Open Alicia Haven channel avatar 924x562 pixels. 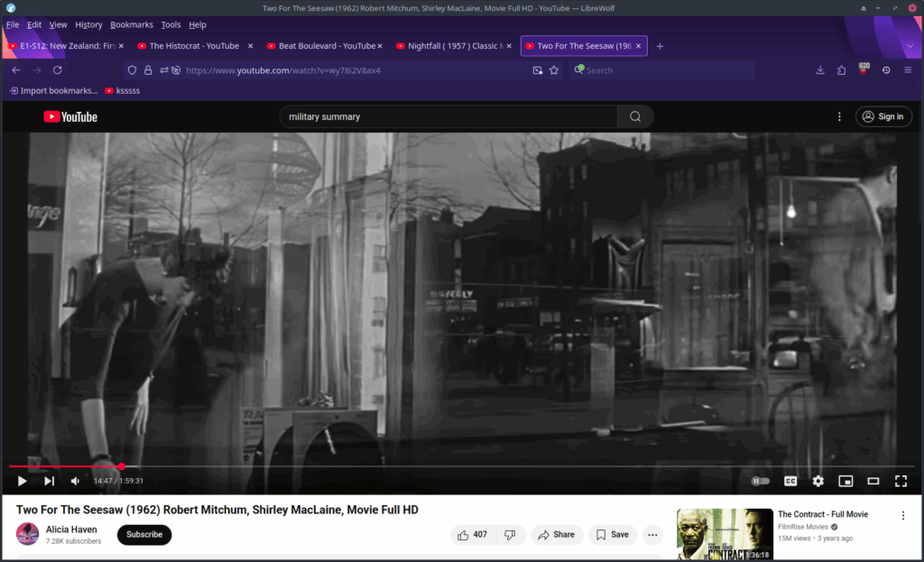coord(28,534)
